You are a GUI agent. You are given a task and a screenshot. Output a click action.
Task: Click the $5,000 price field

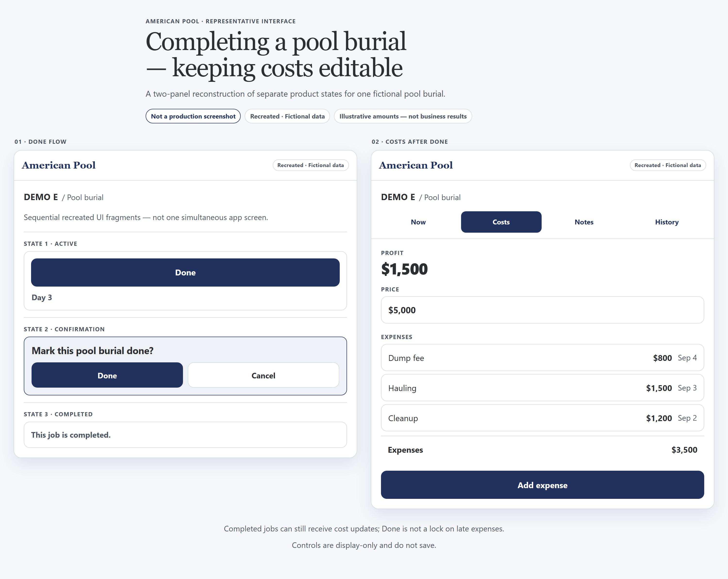[542, 310]
